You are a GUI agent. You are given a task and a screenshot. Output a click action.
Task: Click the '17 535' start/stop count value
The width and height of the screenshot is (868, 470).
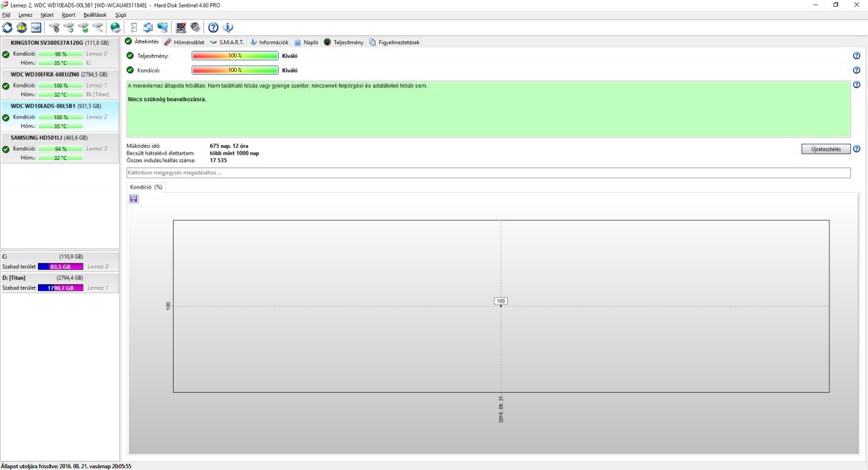(218, 160)
